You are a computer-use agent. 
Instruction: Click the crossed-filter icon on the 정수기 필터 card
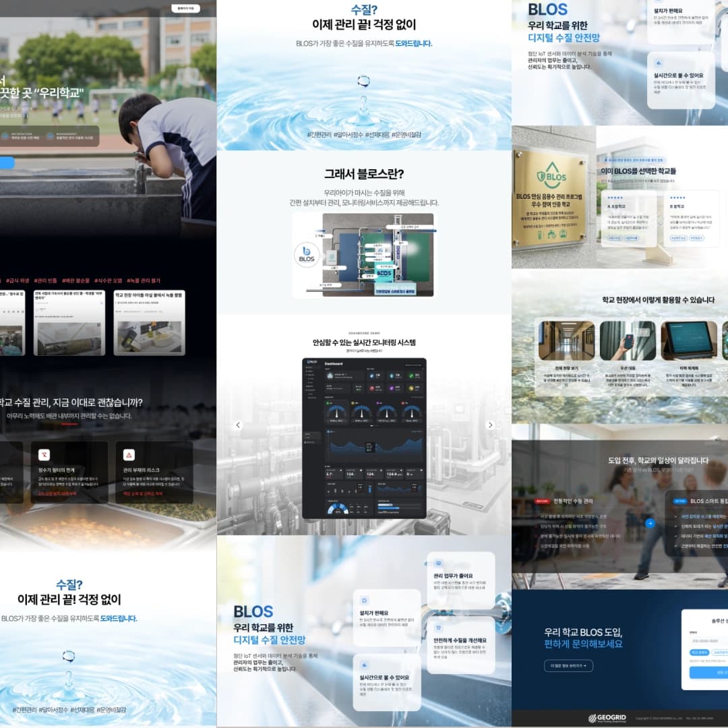(44, 454)
